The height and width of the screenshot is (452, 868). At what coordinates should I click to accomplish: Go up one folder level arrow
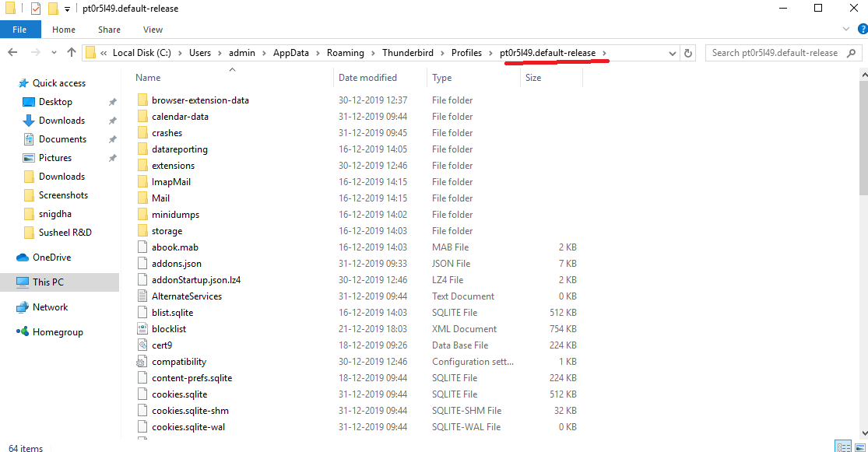(72, 53)
